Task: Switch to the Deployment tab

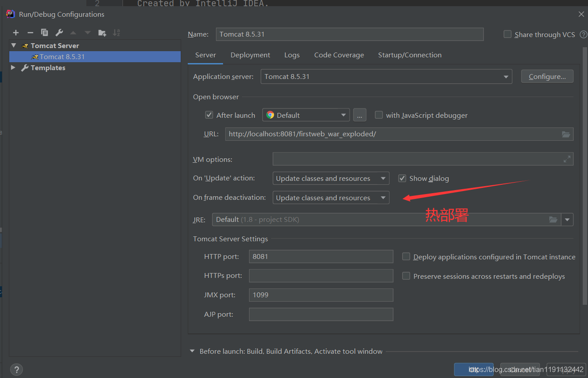Action: tap(250, 55)
